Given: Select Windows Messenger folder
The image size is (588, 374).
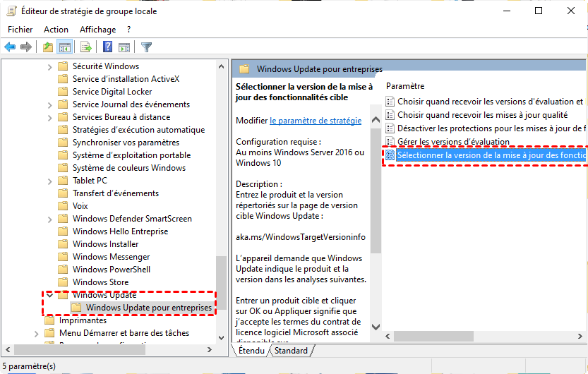Looking at the screenshot, I should 111,257.
